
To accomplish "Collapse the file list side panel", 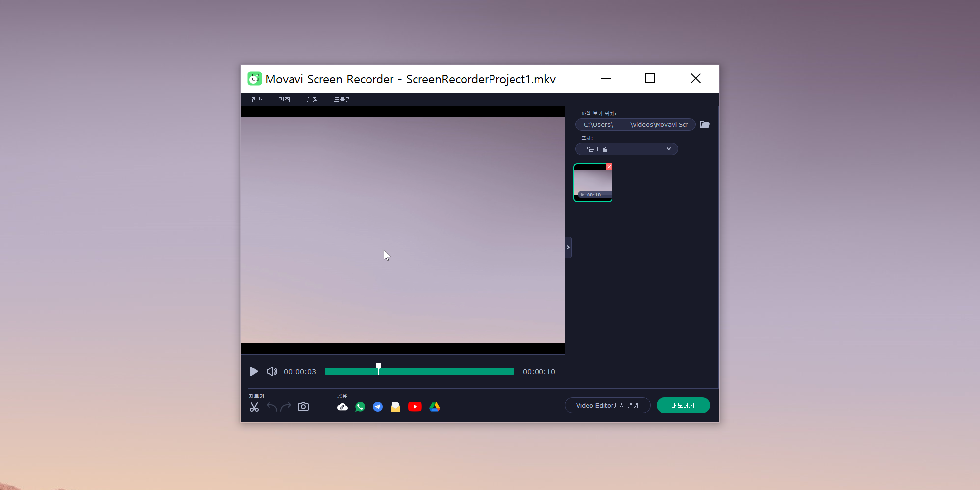I will (x=568, y=247).
